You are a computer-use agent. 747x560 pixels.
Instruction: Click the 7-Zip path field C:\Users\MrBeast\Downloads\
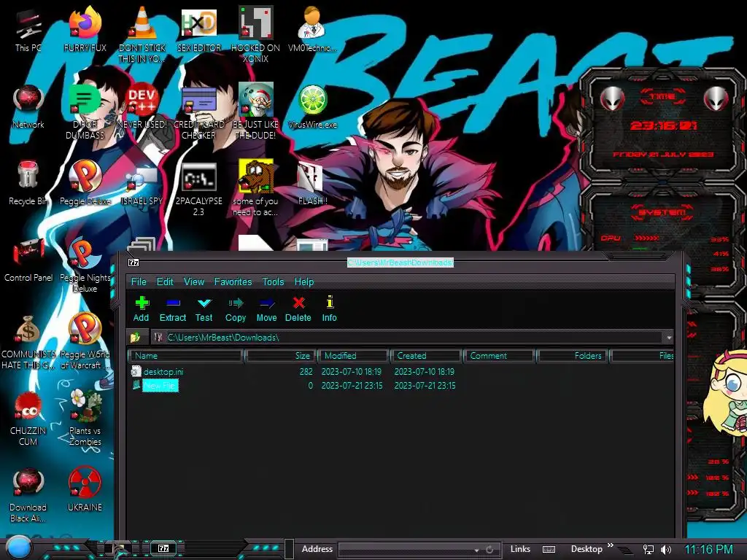tap(414, 338)
